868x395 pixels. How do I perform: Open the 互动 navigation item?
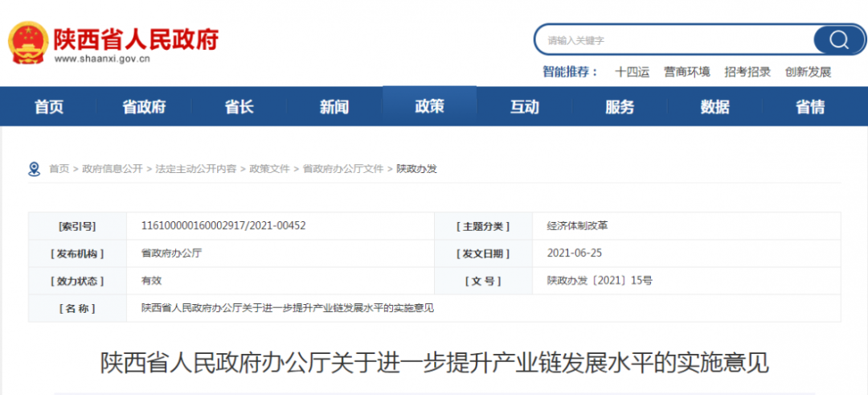pyautogui.click(x=525, y=107)
